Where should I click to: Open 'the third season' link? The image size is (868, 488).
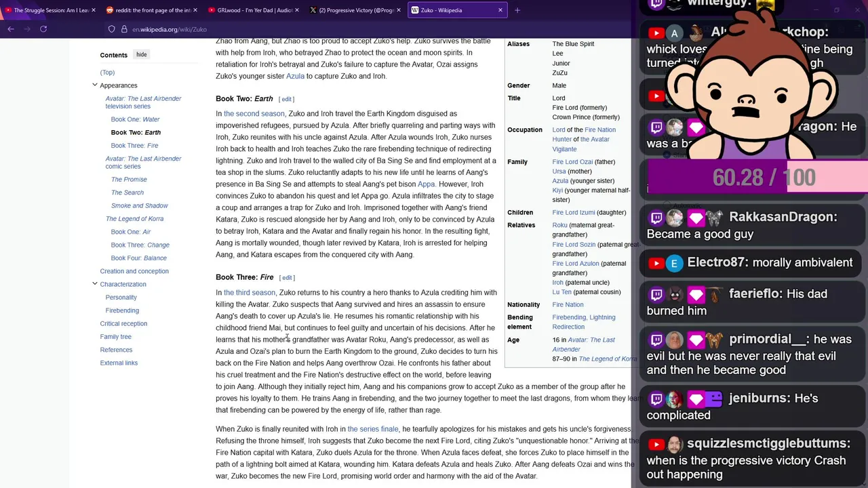(x=250, y=293)
